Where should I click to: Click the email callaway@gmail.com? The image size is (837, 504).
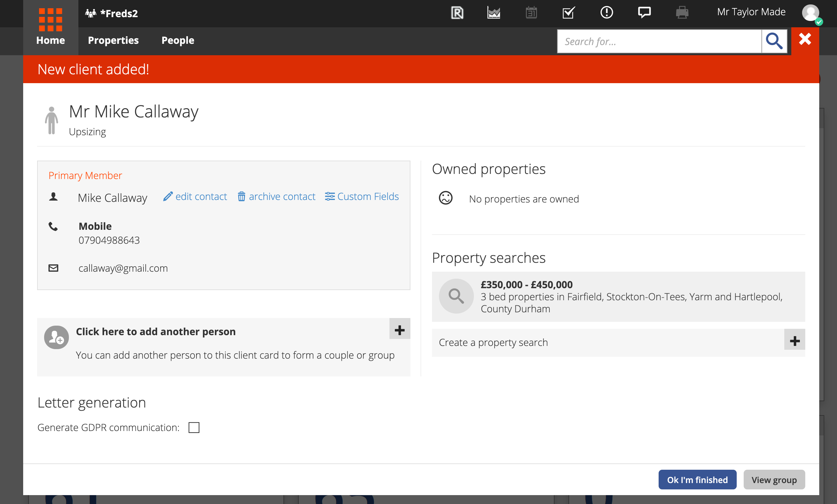[x=123, y=268]
